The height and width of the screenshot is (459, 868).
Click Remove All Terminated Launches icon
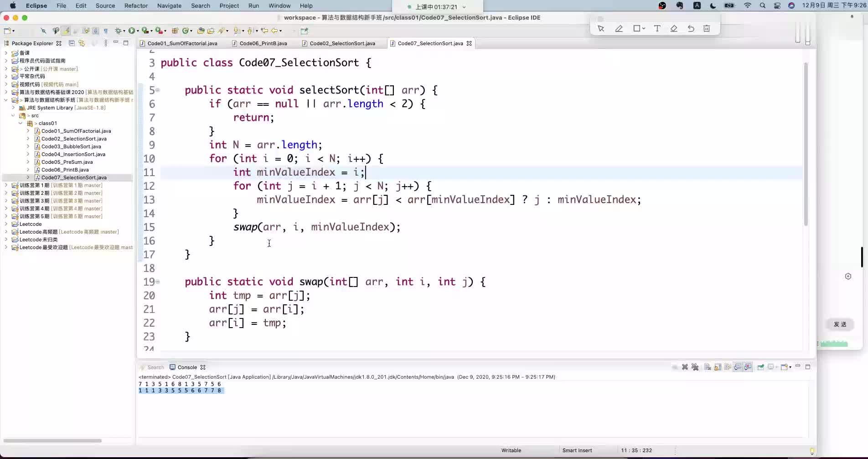(695, 367)
